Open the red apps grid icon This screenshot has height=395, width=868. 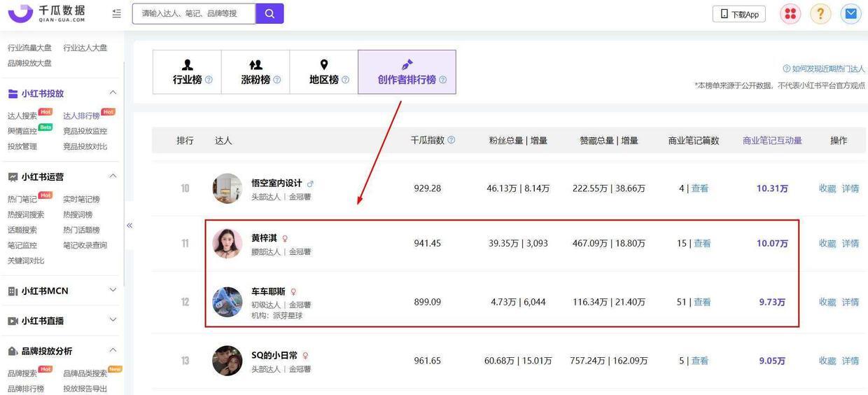tap(790, 14)
